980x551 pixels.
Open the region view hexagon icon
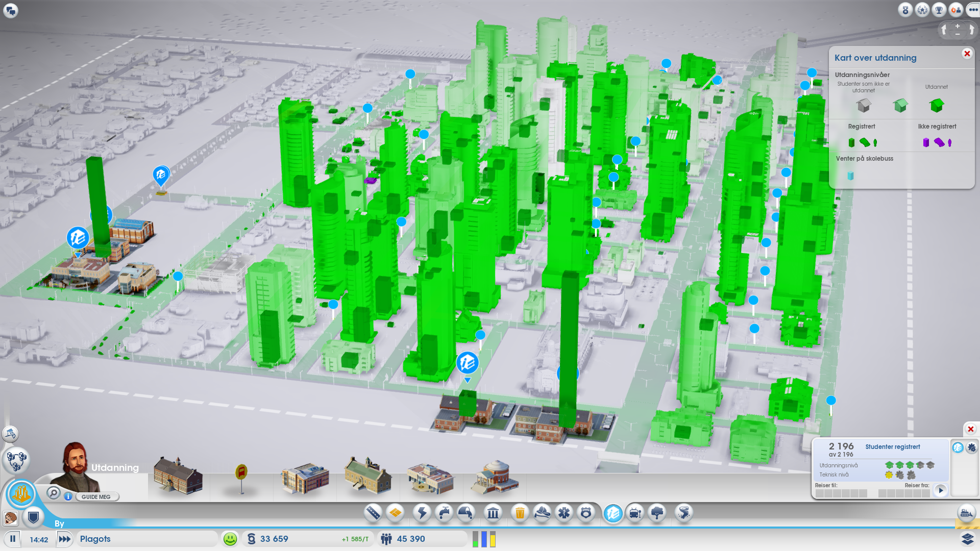click(x=16, y=460)
